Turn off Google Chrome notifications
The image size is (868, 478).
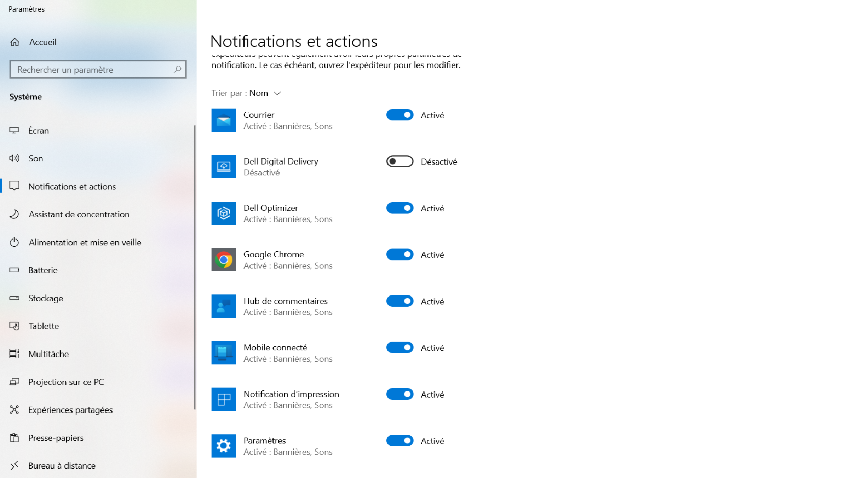click(399, 254)
